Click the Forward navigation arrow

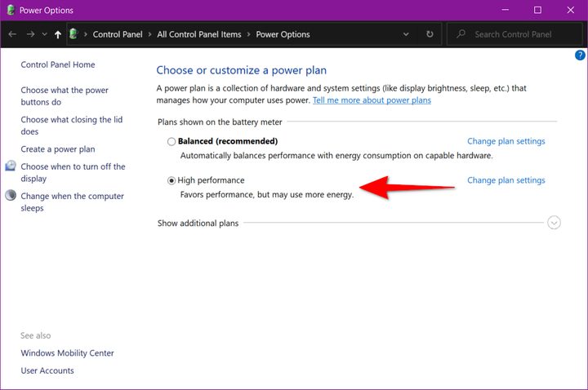(x=30, y=34)
